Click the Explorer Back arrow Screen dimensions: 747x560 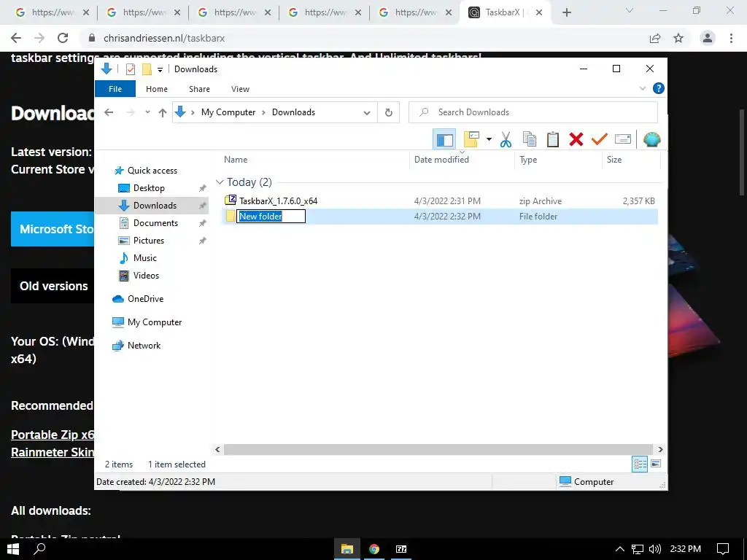(109, 112)
